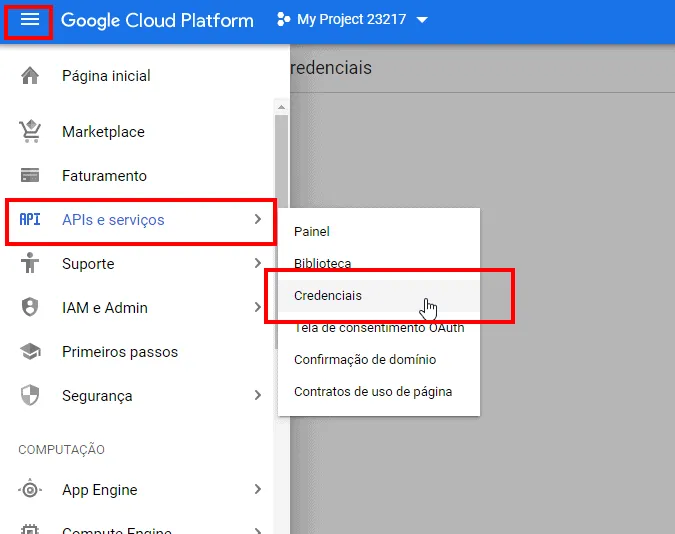Image resolution: width=675 pixels, height=534 pixels.
Task: Select Credenciais from the submenu
Action: coord(328,296)
